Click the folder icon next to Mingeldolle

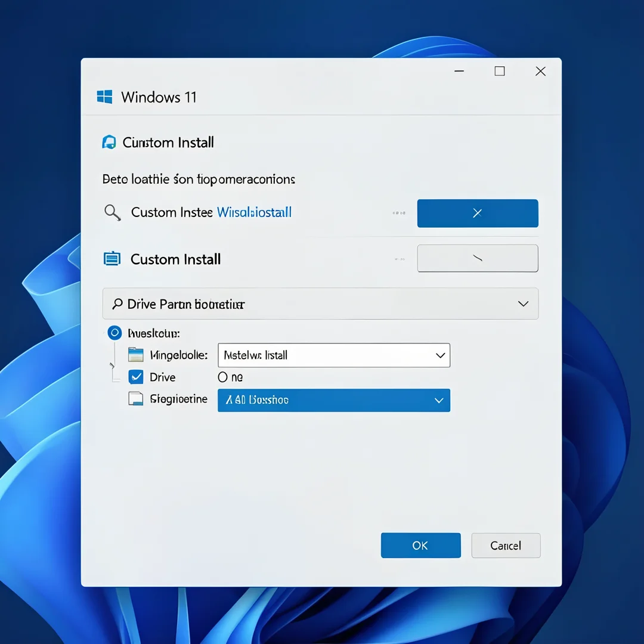[136, 355]
